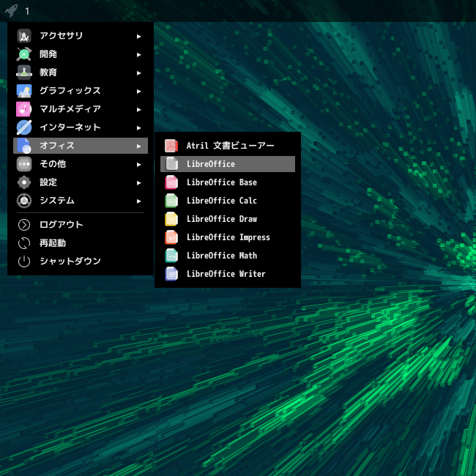Click the blue LibreOffice Writer icon
Screen dimensions: 476x476
(x=171, y=274)
